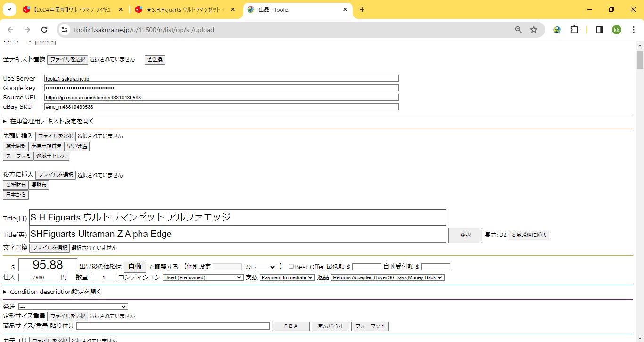
Task: Open the side panel icon
Action: click(x=600, y=30)
